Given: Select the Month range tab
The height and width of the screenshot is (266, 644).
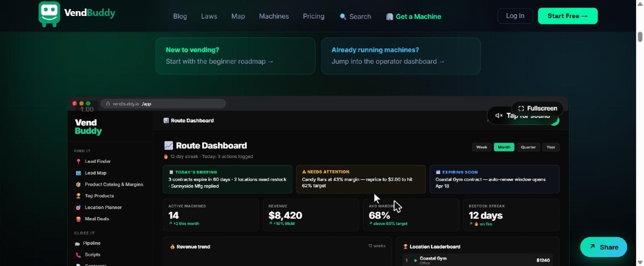Looking at the screenshot, I should click(504, 147).
